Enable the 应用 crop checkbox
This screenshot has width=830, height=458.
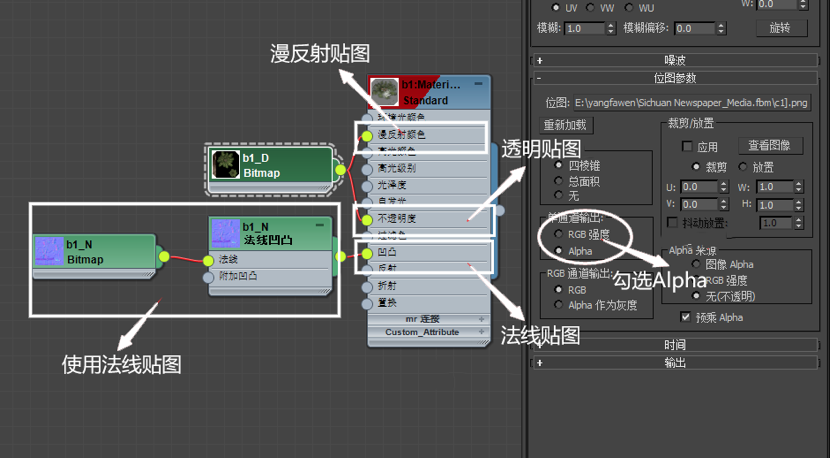click(x=687, y=146)
